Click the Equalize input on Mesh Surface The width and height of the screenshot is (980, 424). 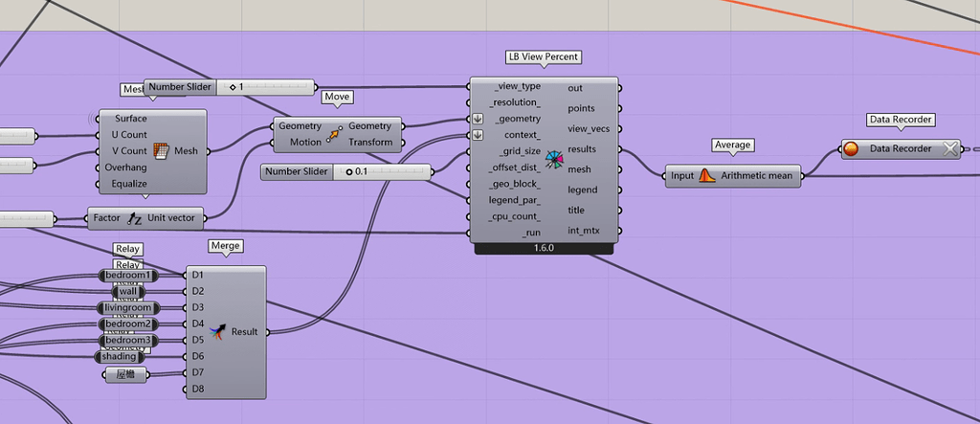pos(127,184)
